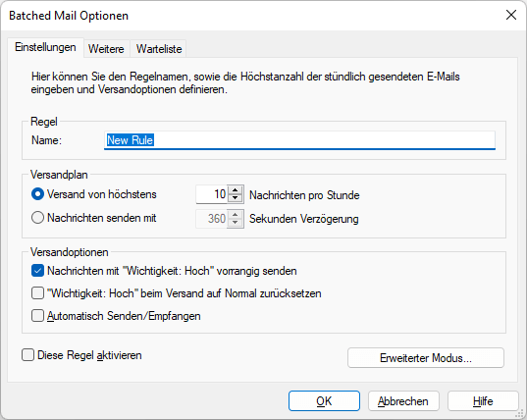The image size is (527, 420).
Task: Click the up arrow of the seconds delay spinner
Action: tap(236, 214)
